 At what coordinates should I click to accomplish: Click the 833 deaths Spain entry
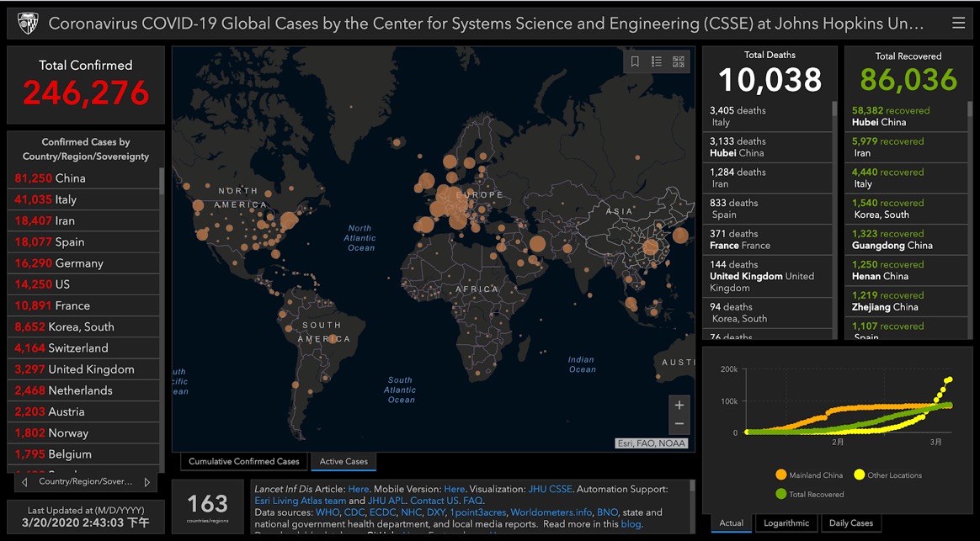pos(767,209)
